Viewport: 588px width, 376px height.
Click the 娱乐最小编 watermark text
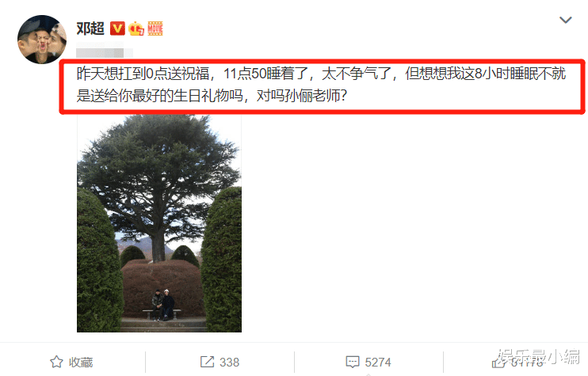tap(539, 356)
